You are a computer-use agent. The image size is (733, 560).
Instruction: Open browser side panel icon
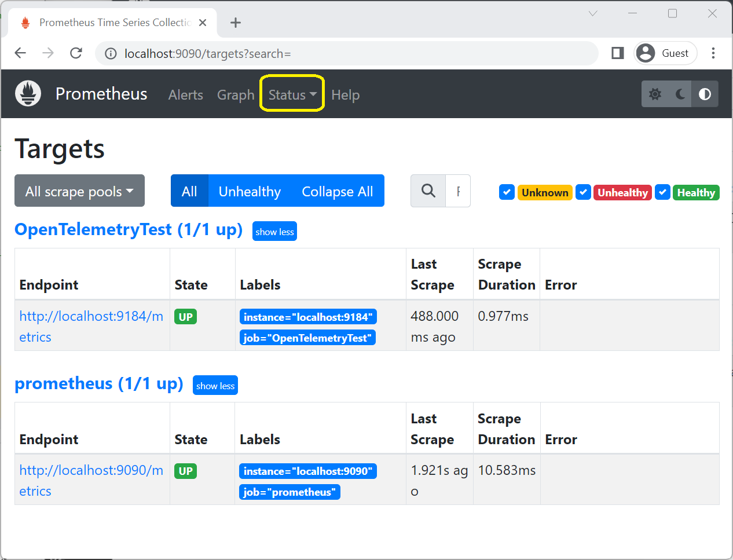(x=618, y=53)
